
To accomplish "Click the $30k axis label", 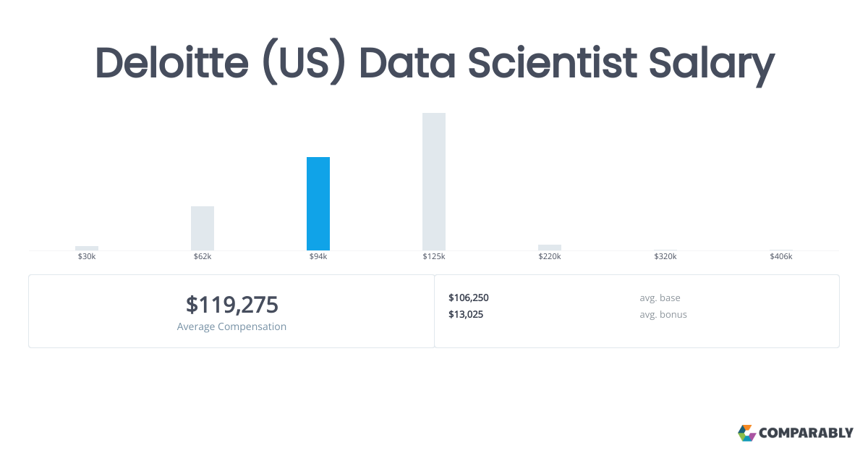I will (x=87, y=257).
